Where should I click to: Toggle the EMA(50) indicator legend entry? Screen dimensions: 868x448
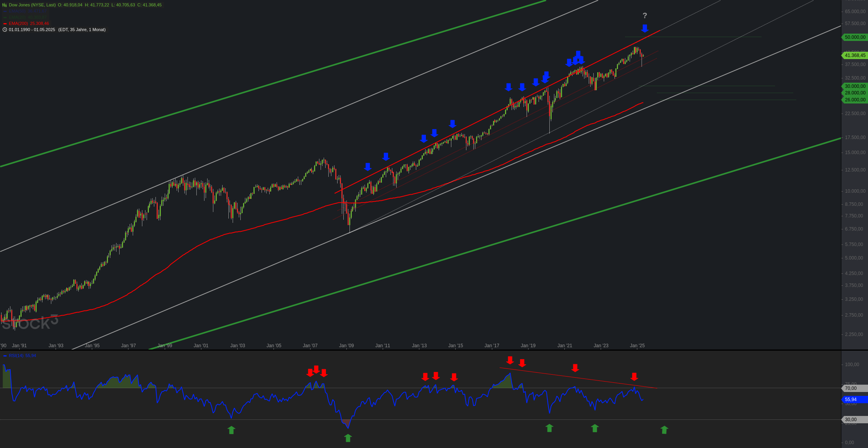pos(25,11)
